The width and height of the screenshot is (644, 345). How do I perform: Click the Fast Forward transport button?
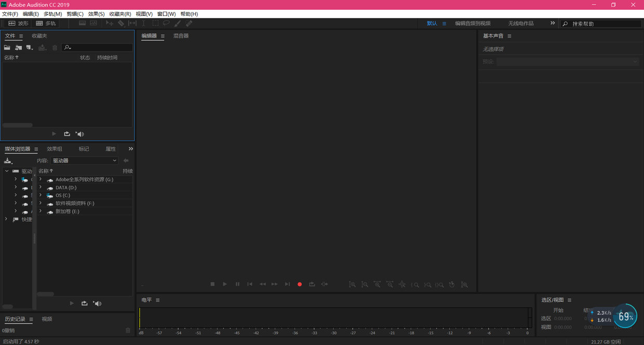tap(275, 284)
